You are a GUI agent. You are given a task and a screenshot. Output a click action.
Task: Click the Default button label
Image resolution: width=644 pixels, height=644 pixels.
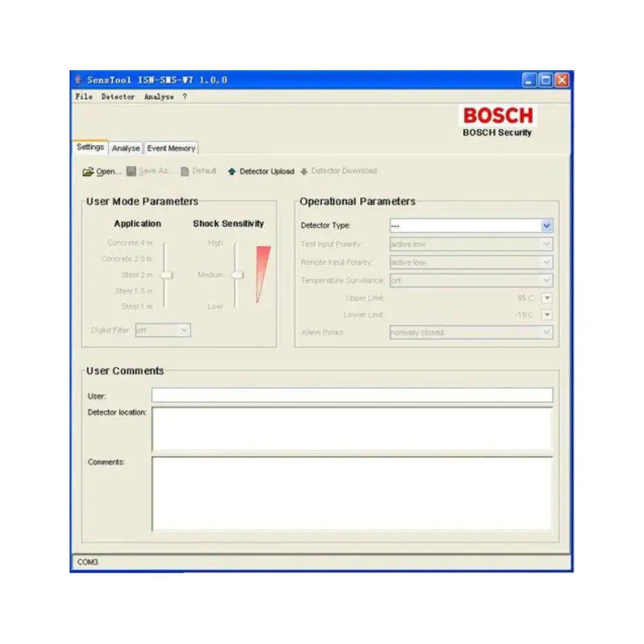(204, 171)
